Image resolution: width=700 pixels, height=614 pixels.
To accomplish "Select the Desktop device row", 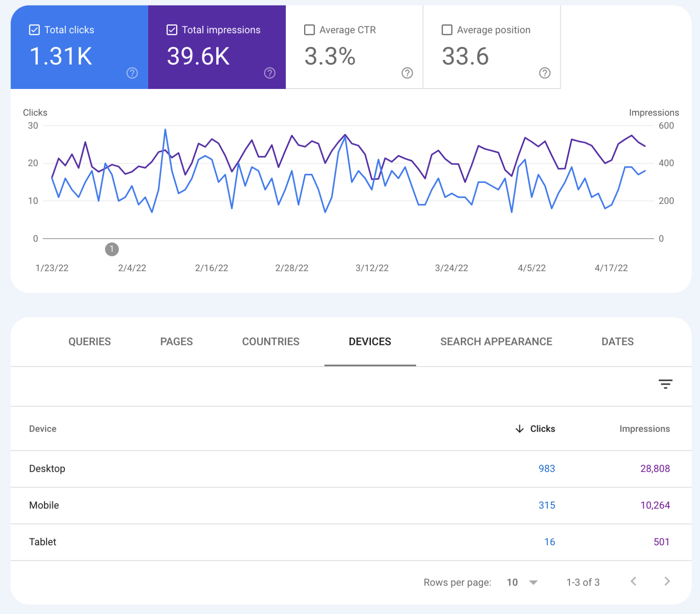I will point(351,469).
